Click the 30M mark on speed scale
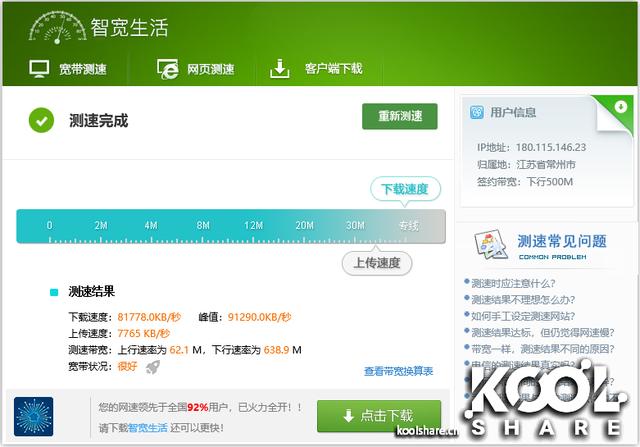 point(356,225)
